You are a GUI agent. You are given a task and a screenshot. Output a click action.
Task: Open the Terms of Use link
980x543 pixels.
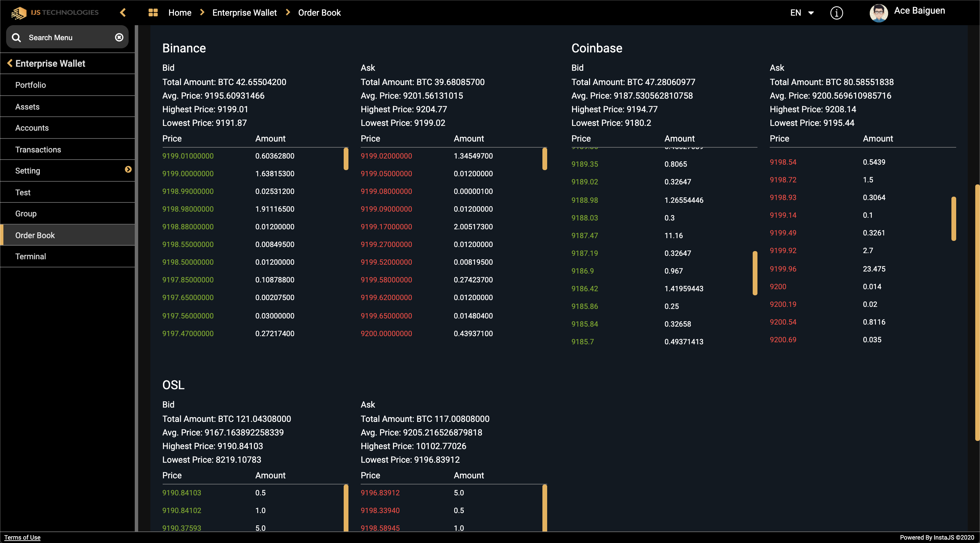(x=22, y=537)
